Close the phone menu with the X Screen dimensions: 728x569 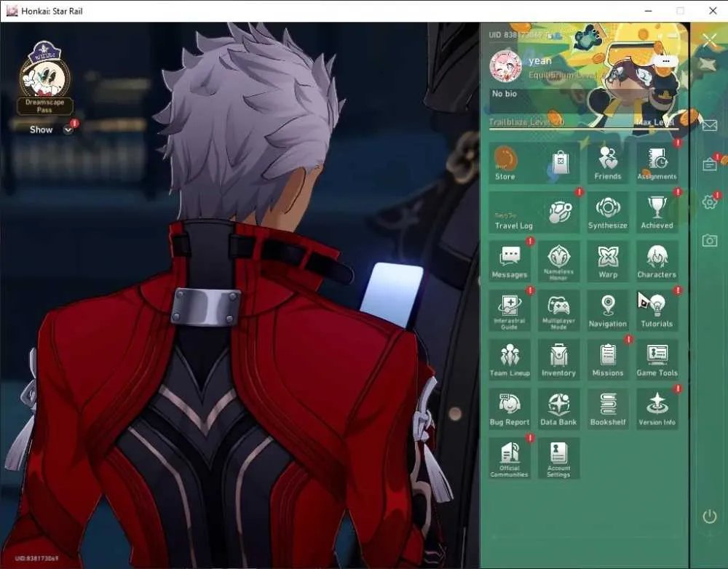709,41
